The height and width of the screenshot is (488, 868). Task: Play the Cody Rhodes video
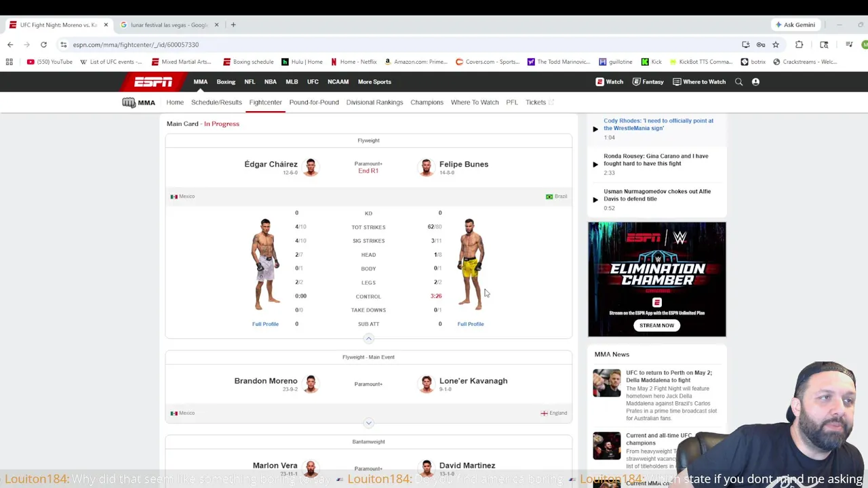coord(595,129)
